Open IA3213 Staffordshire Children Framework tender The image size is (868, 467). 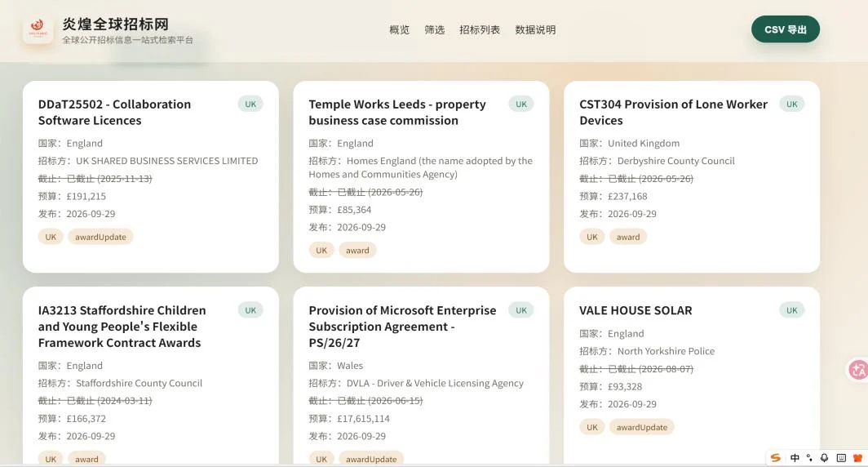(122, 327)
